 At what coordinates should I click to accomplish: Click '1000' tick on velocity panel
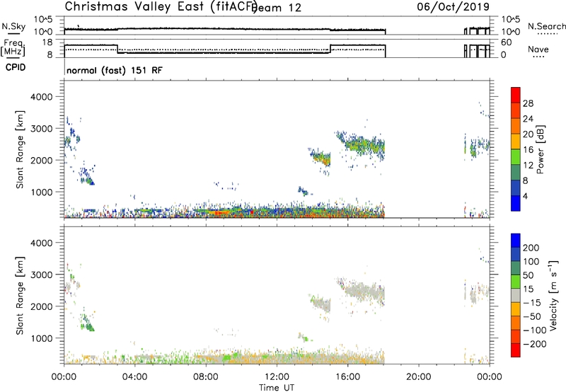click(41, 338)
